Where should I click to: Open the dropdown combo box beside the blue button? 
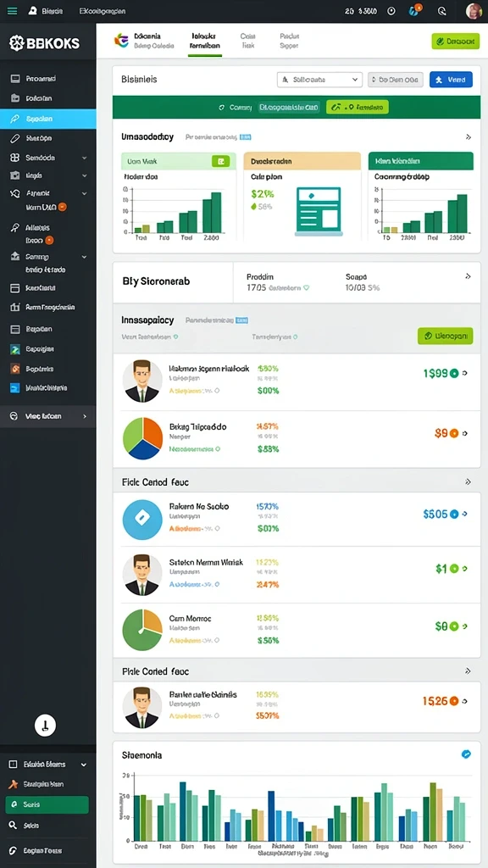319,80
